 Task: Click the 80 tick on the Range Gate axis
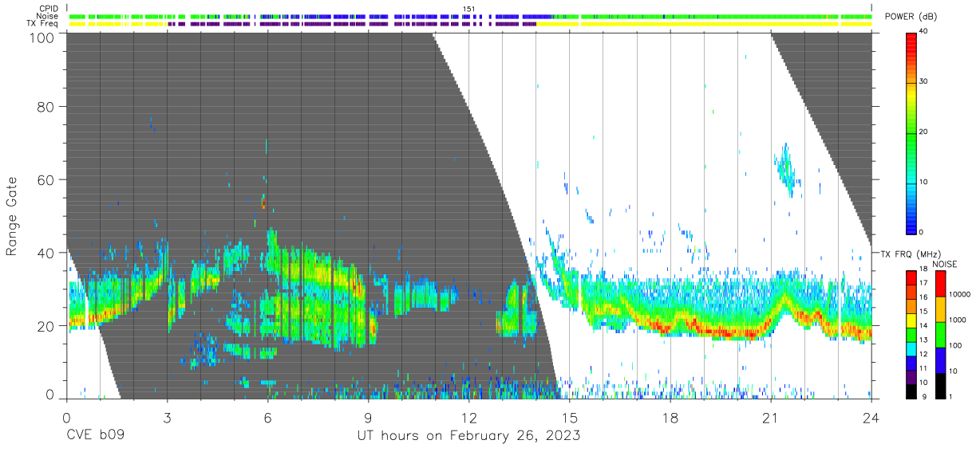45,106
